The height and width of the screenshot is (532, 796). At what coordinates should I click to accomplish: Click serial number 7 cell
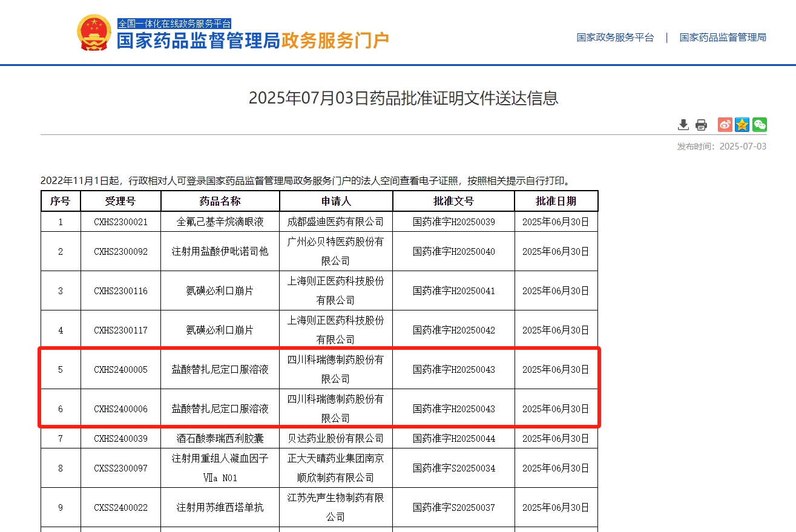[61, 438]
